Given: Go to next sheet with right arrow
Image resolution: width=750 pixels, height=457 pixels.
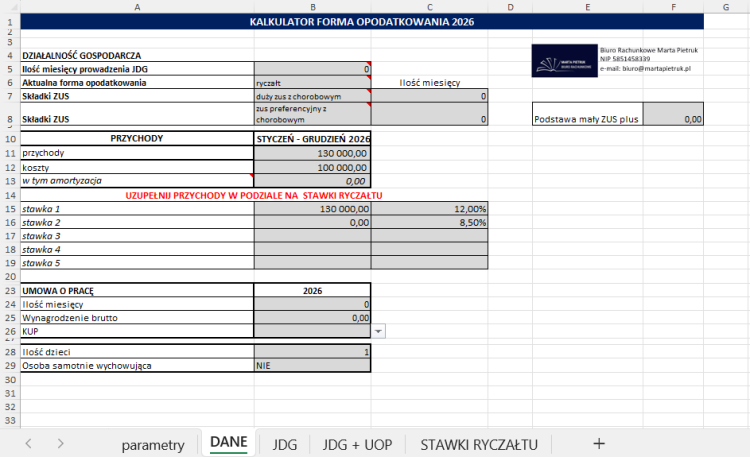Looking at the screenshot, I should 60,444.
